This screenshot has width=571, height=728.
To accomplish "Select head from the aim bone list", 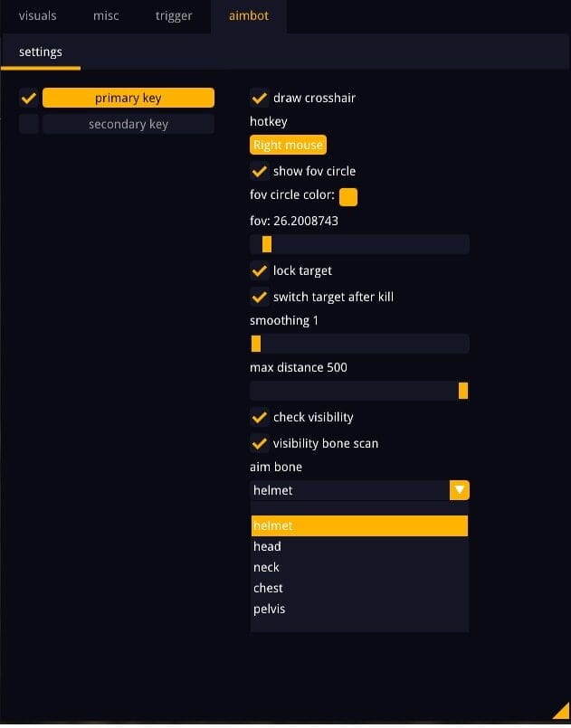I will point(359,546).
